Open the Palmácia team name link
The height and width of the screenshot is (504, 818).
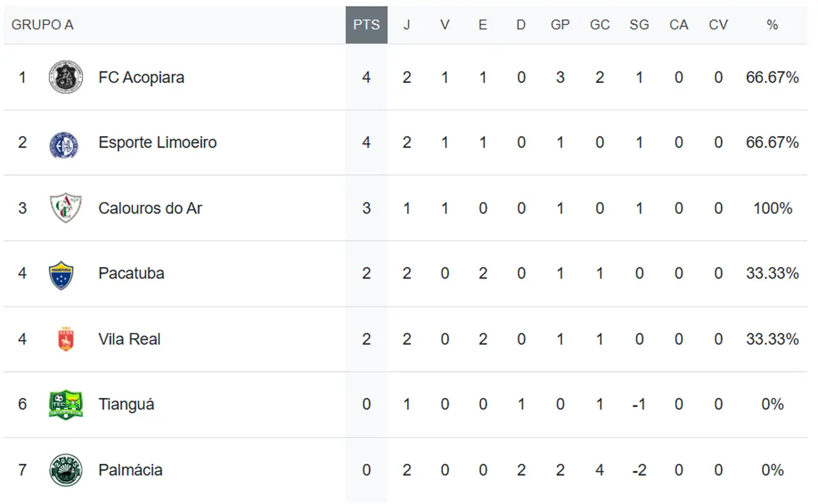[x=130, y=470]
